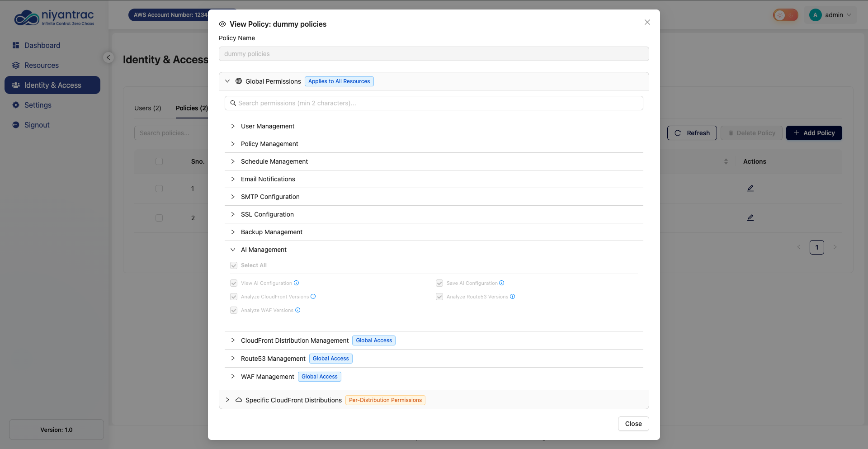Open Dashboard from the sidebar

[x=42, y=45]
